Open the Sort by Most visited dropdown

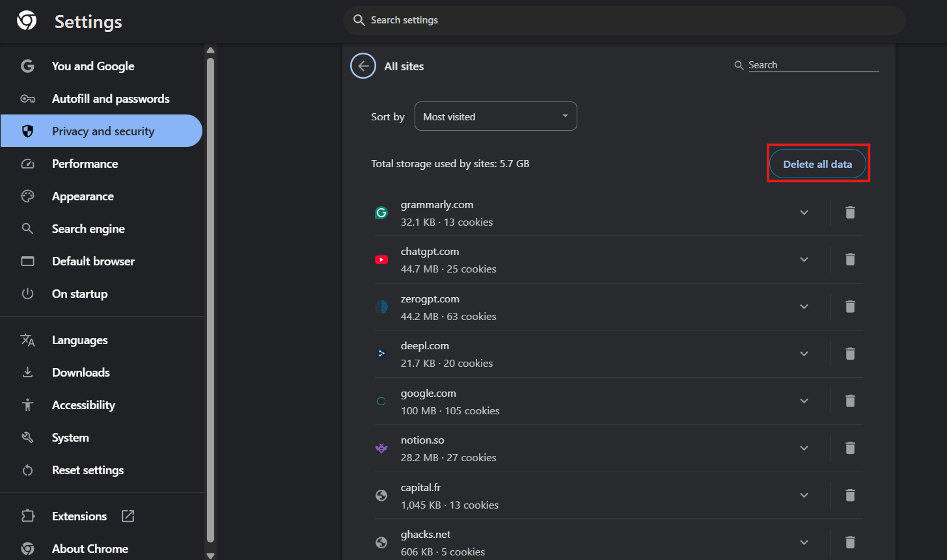coord(495,116)
